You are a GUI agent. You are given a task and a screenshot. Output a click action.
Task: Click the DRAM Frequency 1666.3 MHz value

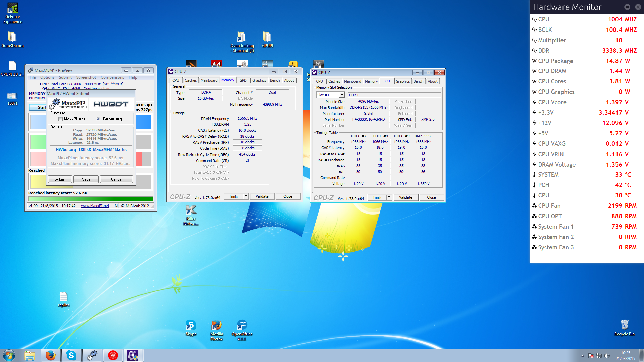click(x=247, y=118)
